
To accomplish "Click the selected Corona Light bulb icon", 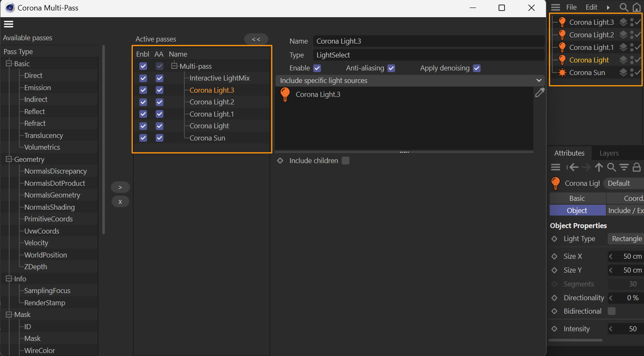I will pos(562,60).
